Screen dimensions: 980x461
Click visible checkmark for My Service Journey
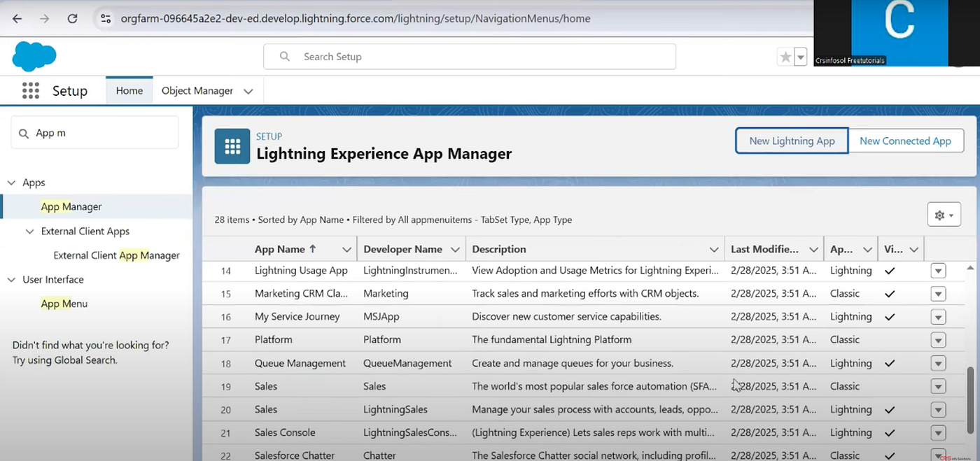(x=890, y=317)
